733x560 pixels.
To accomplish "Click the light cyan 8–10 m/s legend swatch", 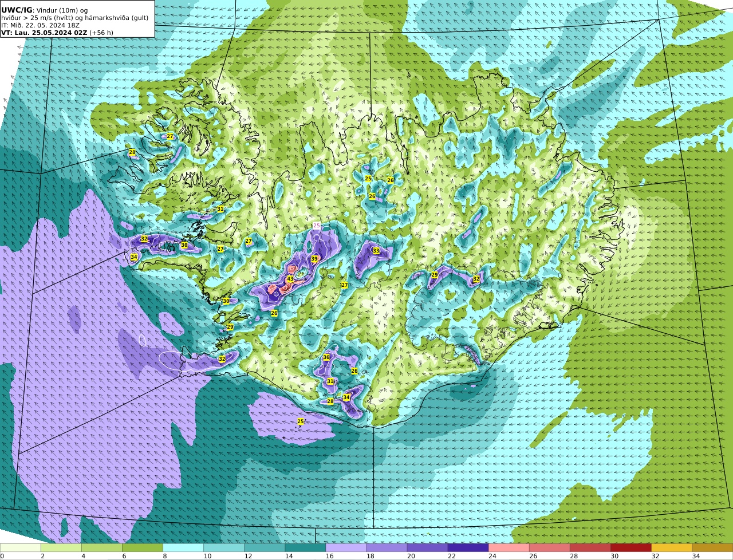I will click(x=183, y=547).
